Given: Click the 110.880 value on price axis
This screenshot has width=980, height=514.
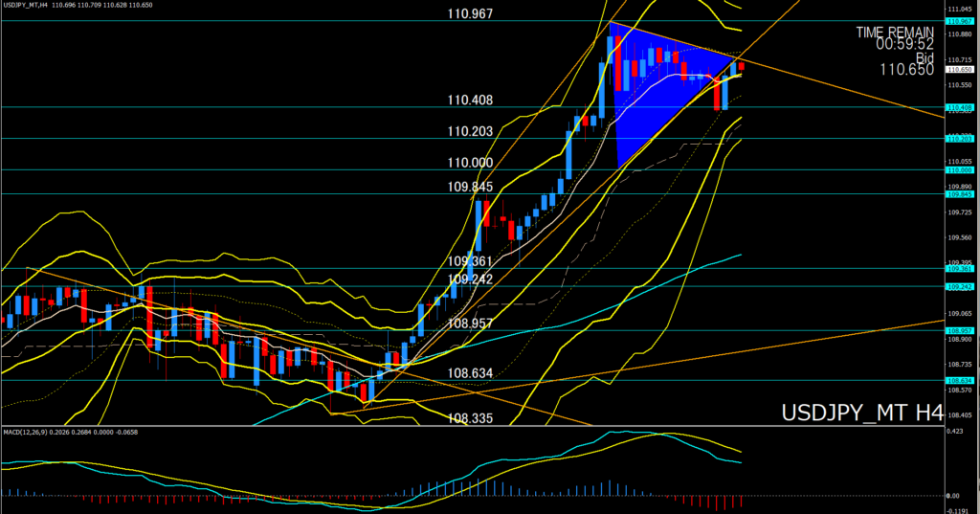Looking at the screenshot, I should [960, 34].
